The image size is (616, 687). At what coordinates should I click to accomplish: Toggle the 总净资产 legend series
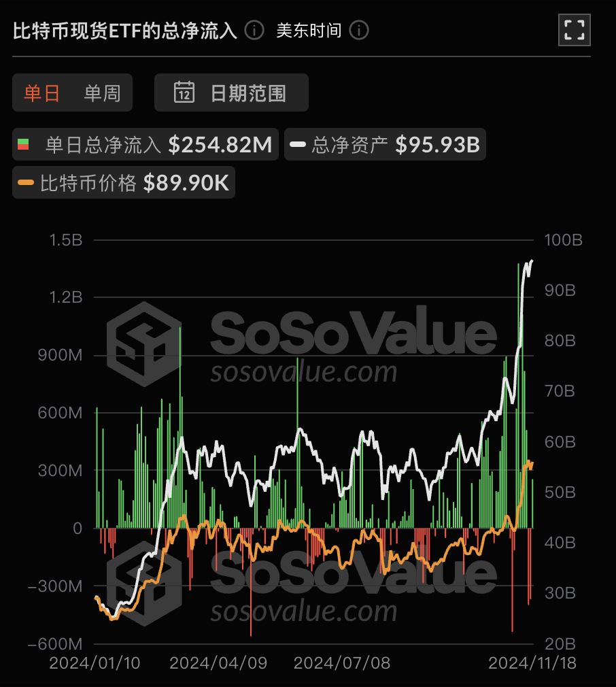(x=385, y=144)
